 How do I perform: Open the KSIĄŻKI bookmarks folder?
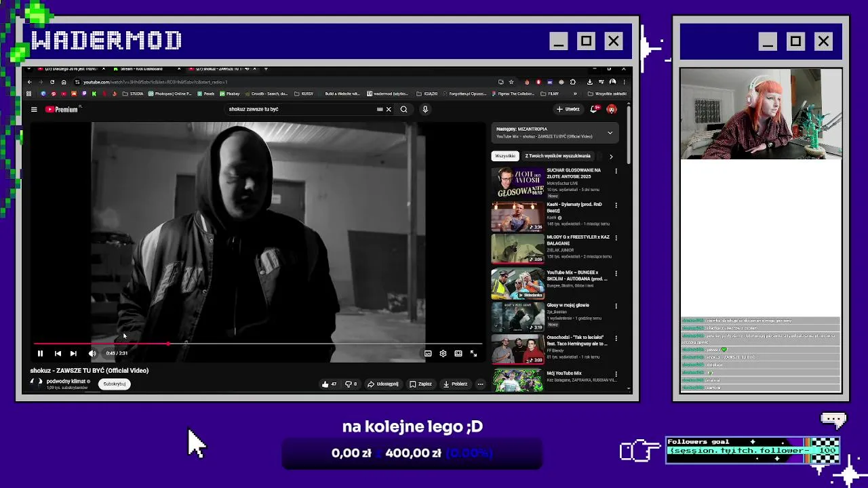(x=427, y=94)
